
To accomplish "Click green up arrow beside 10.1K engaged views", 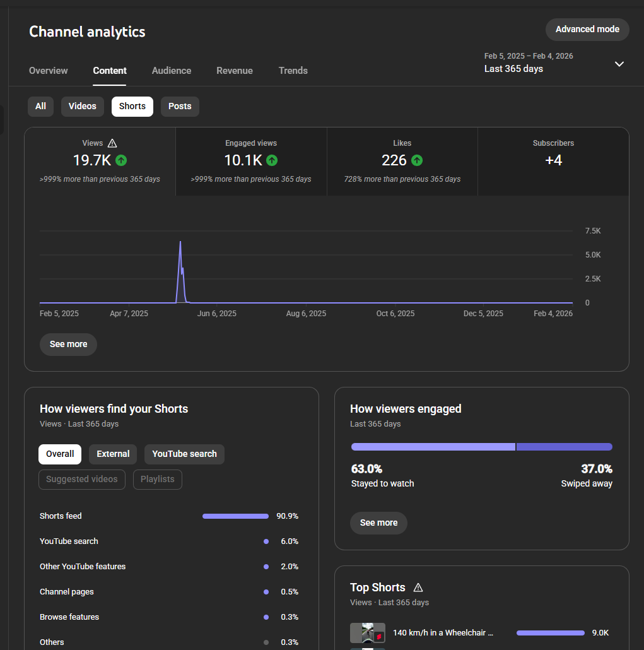I will [272, 160].
